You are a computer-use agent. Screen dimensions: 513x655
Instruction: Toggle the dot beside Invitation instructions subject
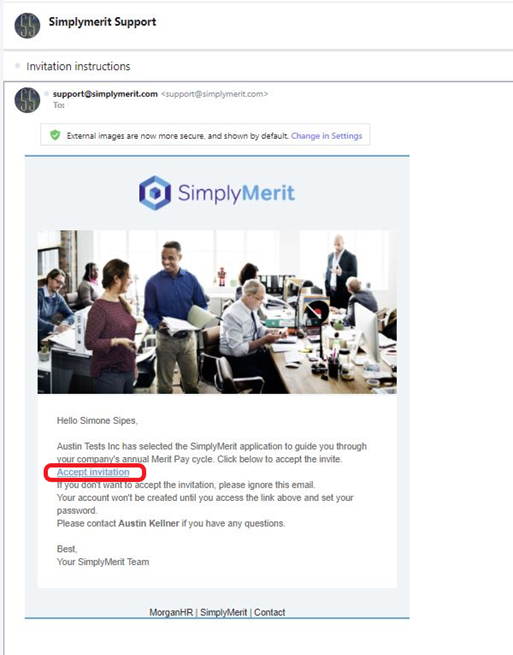point(18,66)
